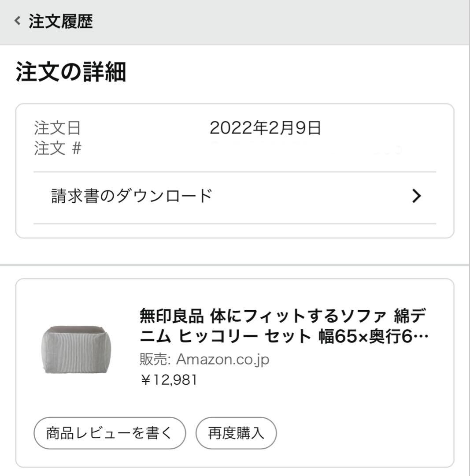The height and width of the screenshot is (476, 470).
Task: Tap the 注文履歴 header title
Action: (x=61, y=21)
